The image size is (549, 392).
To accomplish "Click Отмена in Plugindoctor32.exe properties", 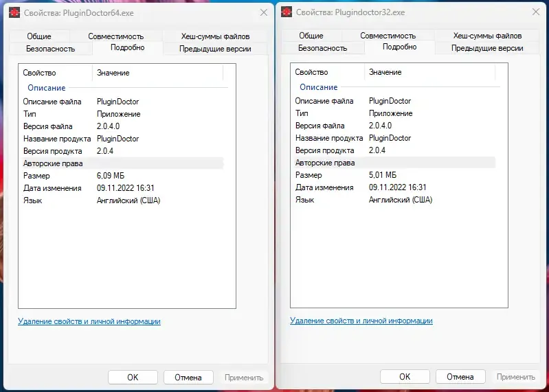I will tap(460, 377).
